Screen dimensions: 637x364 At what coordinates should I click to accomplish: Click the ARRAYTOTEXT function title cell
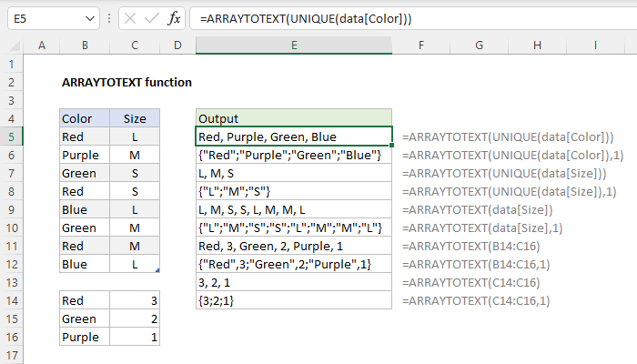(126, 83)
